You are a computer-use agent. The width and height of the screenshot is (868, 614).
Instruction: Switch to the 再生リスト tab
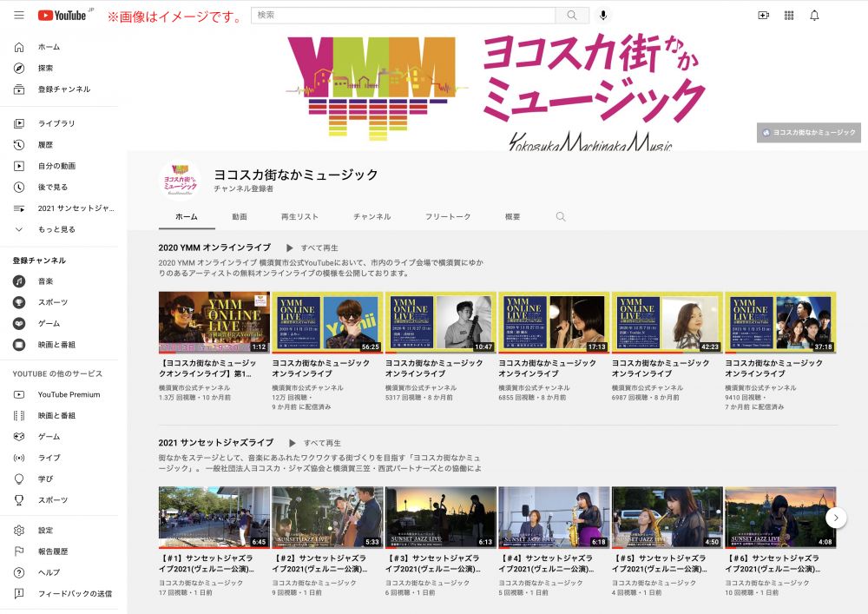(x=299, y=216)
